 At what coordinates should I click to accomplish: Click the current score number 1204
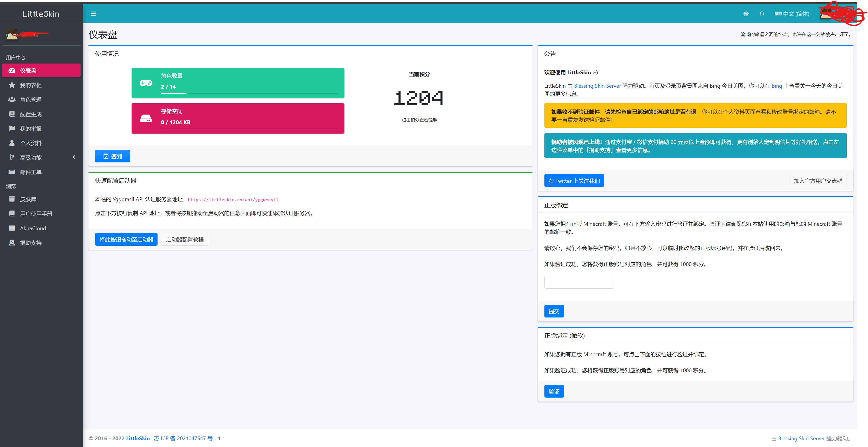(419, 98)
